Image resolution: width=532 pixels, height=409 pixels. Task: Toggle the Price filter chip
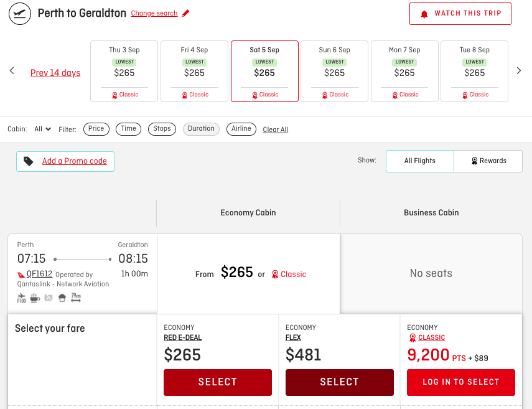(96, 129)
